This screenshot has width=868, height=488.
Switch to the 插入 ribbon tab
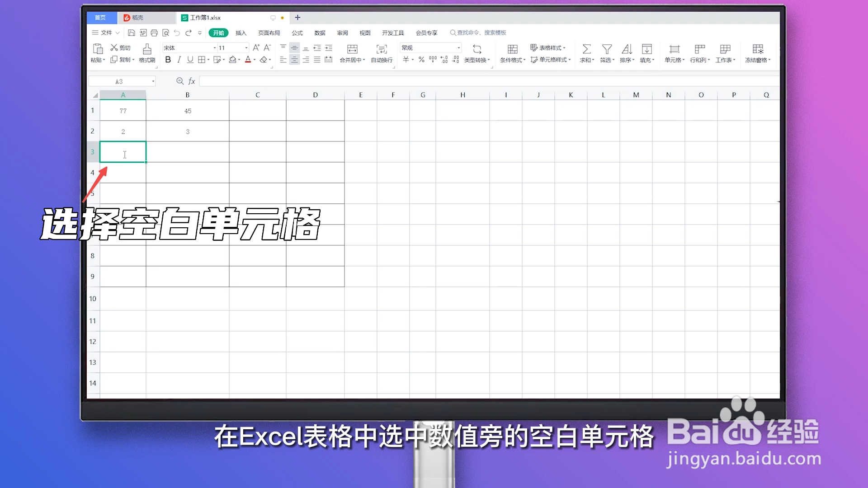241,33
